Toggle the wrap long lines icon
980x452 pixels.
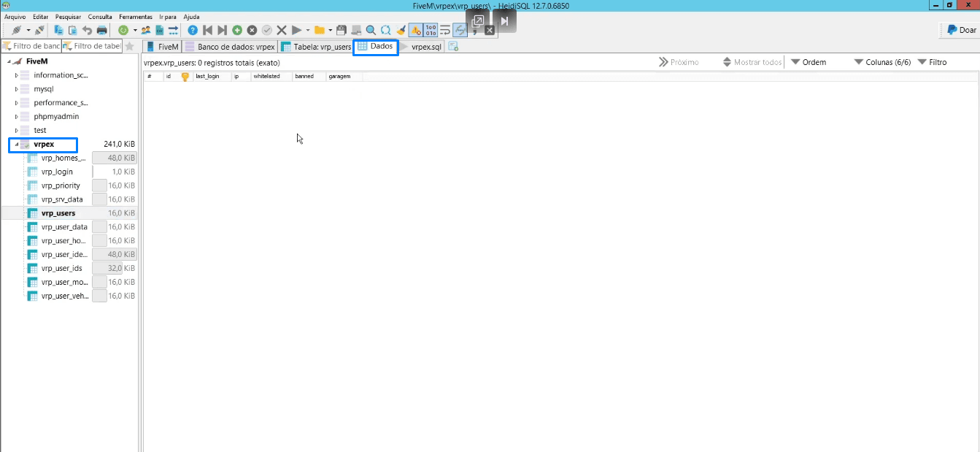[444, 30]
